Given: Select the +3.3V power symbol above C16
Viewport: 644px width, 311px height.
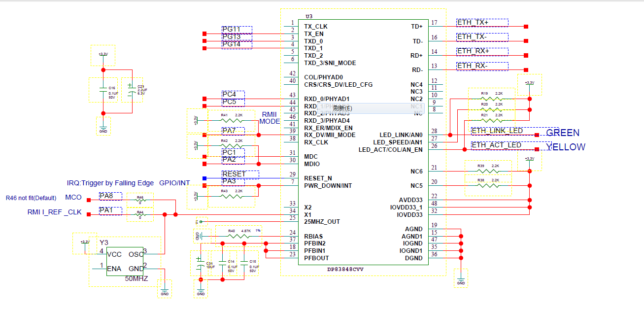Looking at the screenshot, I should pos(103,55).
